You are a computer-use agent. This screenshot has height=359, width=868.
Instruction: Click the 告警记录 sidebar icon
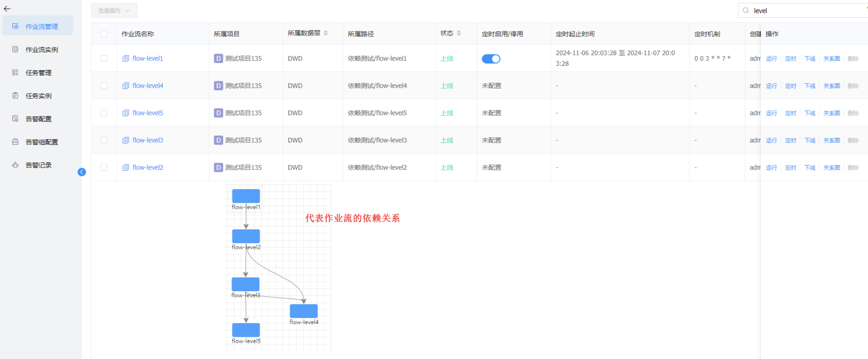point(15,165)
